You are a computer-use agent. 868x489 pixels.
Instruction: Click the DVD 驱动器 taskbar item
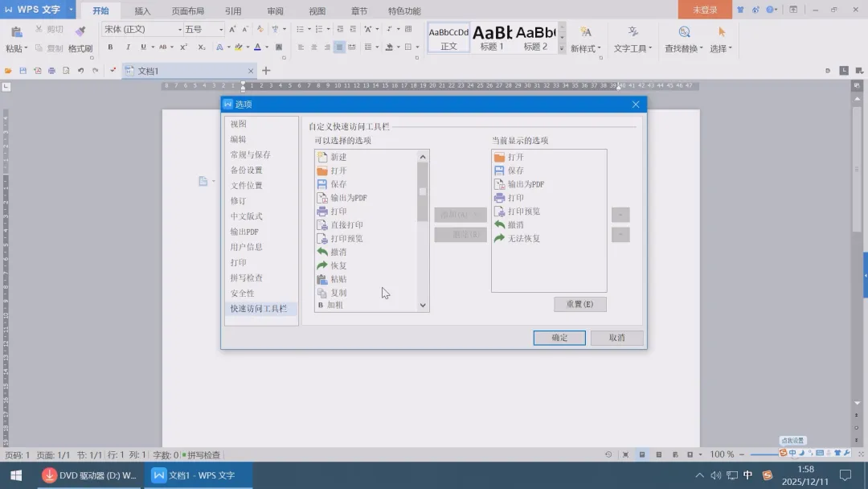coord(90,475)
